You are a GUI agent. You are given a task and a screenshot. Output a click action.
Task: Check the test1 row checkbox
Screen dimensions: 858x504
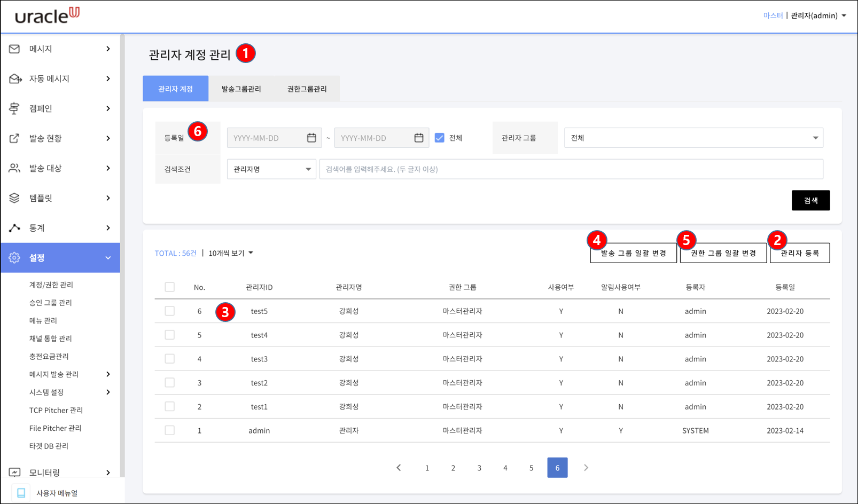point(170,406)
